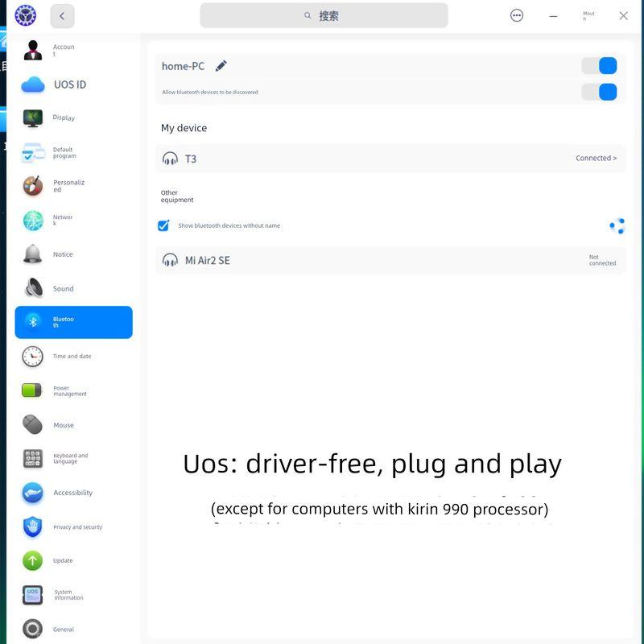
Task: Click the Not connected status text
Action: click(x=602, y=260)
